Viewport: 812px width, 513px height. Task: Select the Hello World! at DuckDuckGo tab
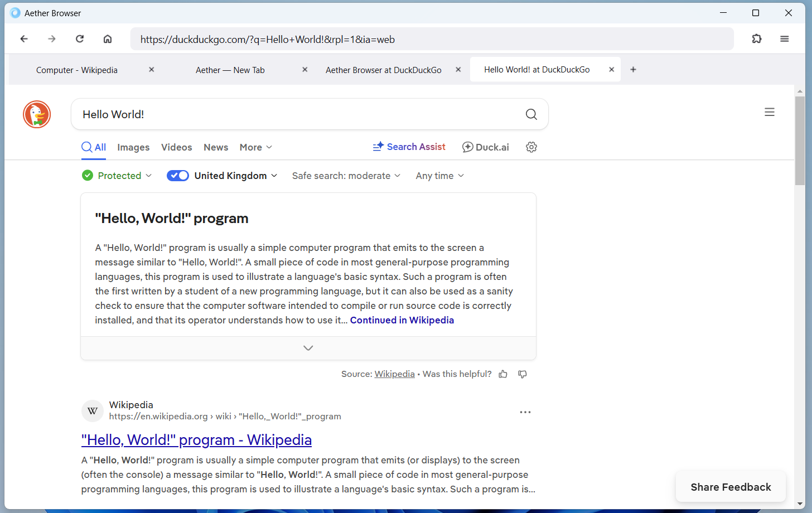(x=545, y=70)
